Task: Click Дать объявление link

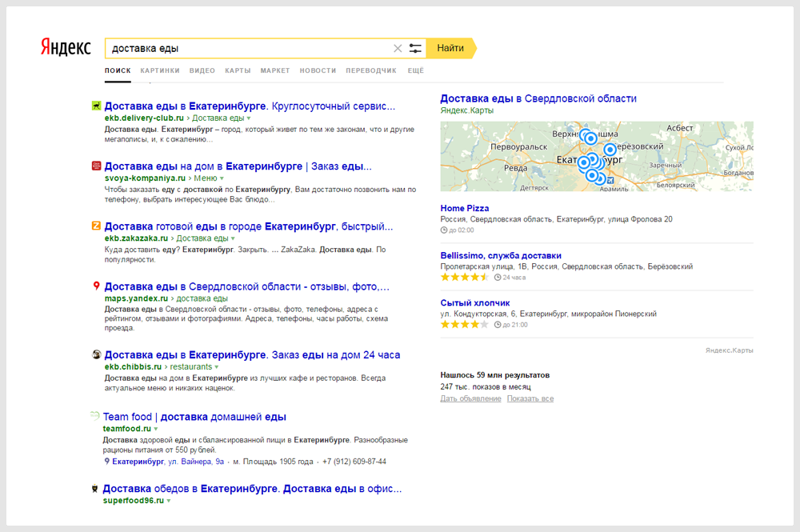Action: point(470,399)
